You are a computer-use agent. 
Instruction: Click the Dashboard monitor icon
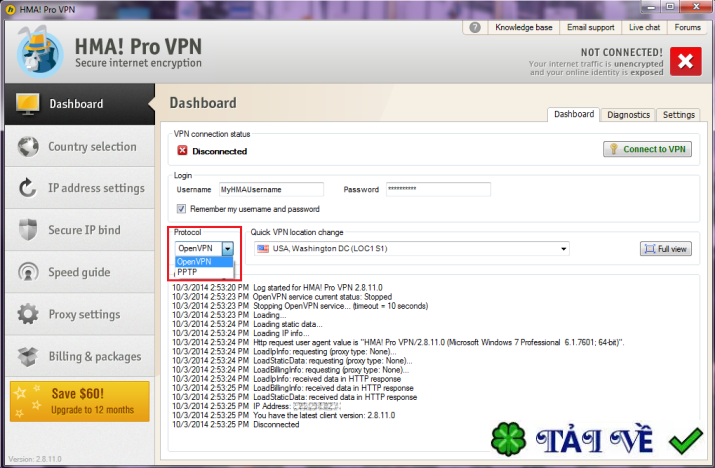coord(28,104)
